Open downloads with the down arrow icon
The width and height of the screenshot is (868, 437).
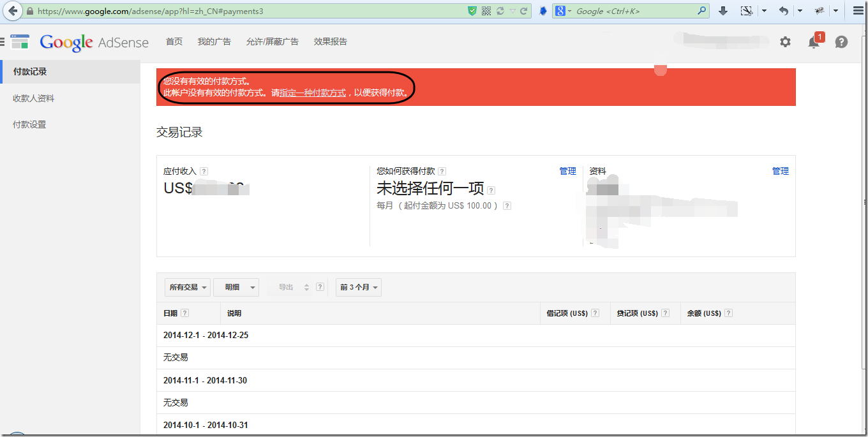pyautogui.click(x=723, y=11)
